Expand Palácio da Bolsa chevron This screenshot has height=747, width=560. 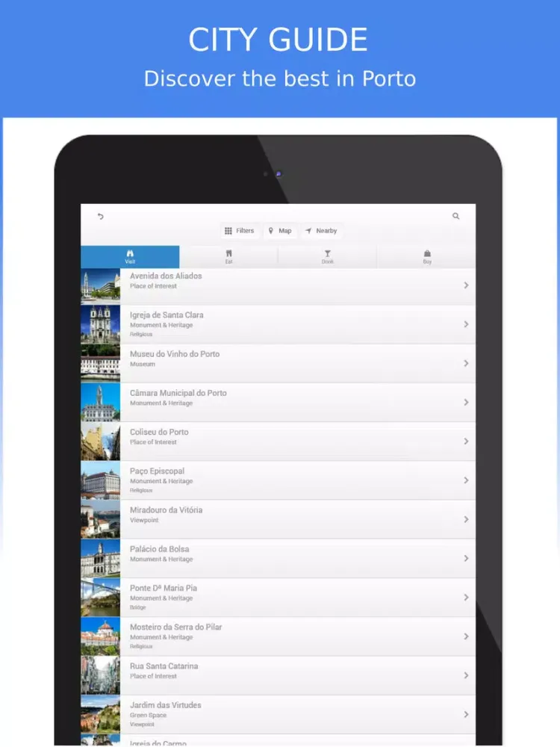tap(466, 558)
